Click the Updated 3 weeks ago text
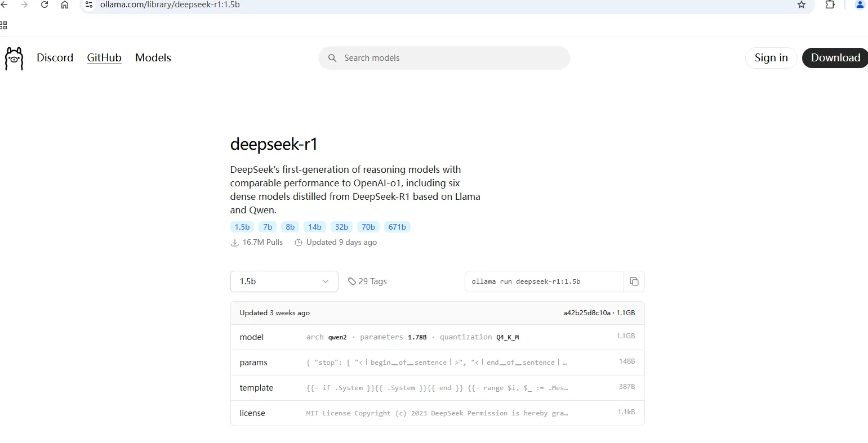The width and height of the screenshot is (868, 443). point(275,313)
